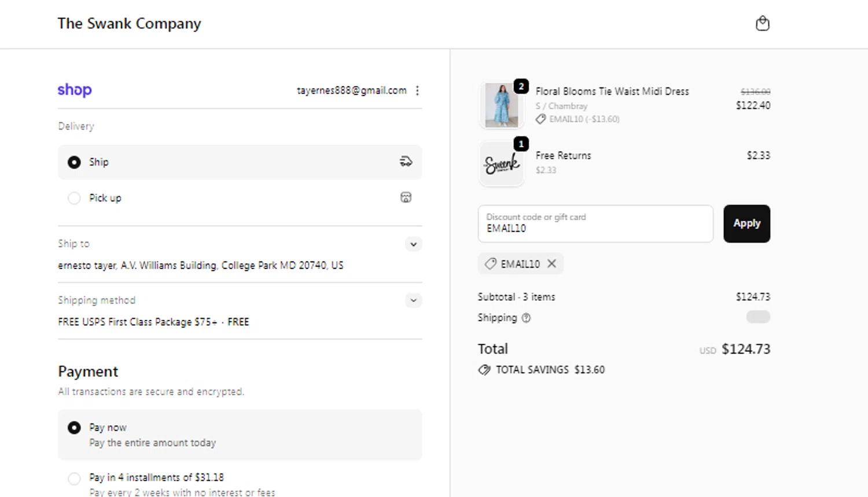Click the discount code input field
This screenshot has width=868, height=497.
pos(595,223)
